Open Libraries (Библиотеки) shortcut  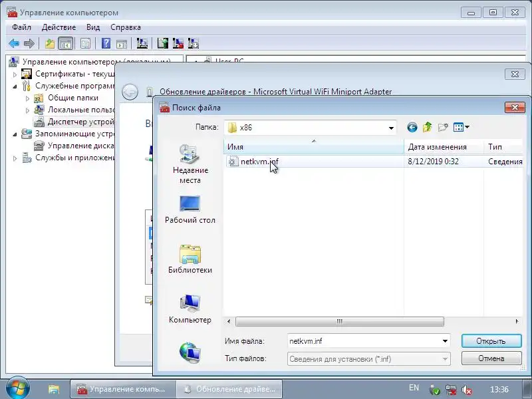click(x=190, y=259)
